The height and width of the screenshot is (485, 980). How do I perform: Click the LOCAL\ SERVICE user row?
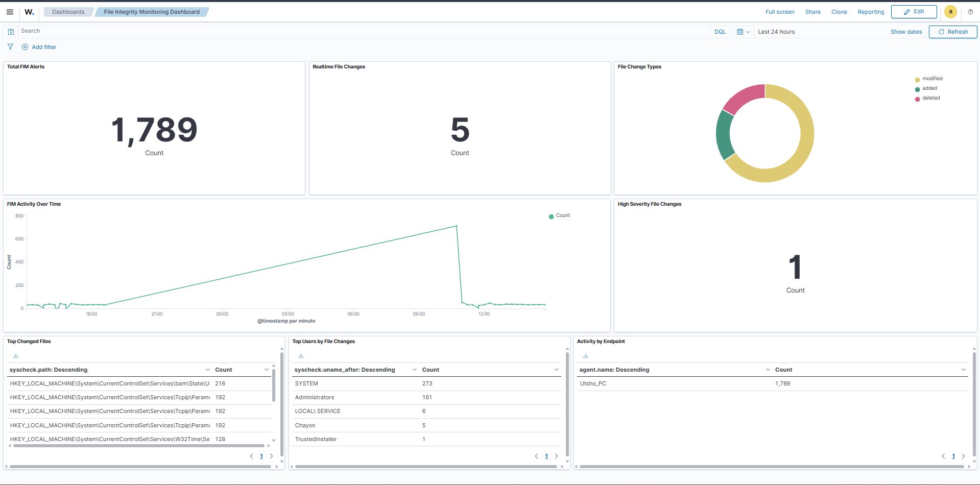(426, 411)
